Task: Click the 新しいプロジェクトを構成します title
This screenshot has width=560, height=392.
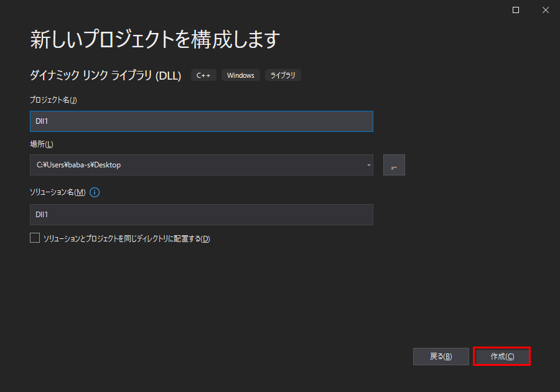Action: pos(155,39)
